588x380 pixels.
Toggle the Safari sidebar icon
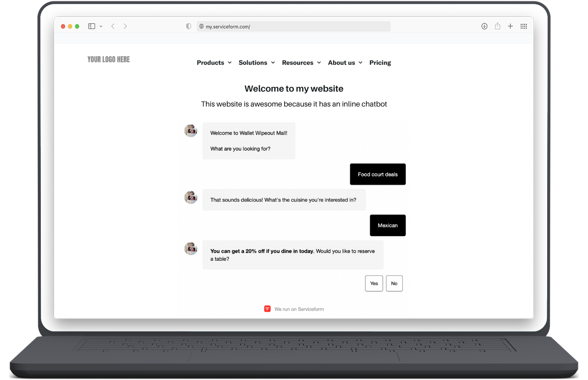[92, 26]
